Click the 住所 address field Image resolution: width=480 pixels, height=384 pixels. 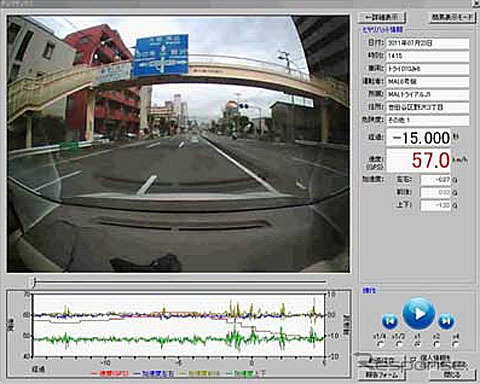click(x=427, y=107)
